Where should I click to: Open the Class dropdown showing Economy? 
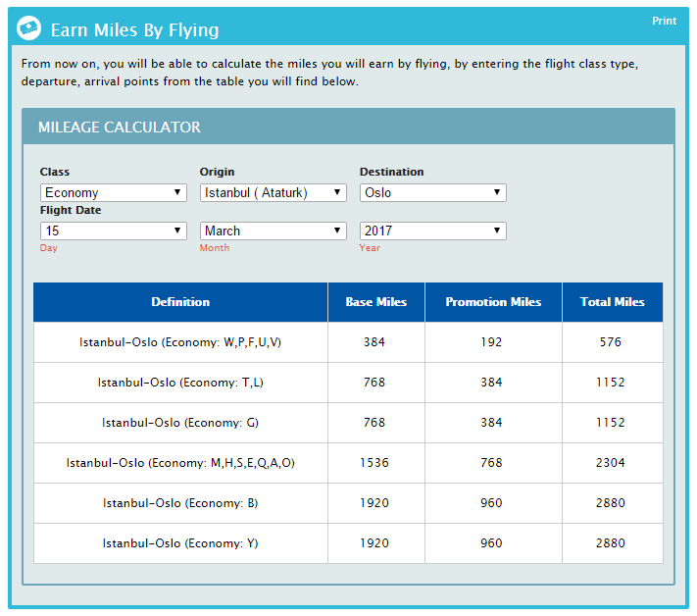pos(114,192)
